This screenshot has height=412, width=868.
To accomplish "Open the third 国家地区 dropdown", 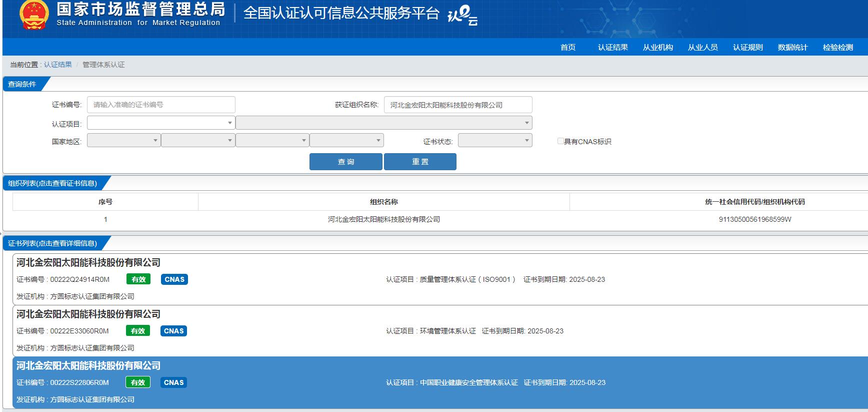I will (x=272, y=140).
